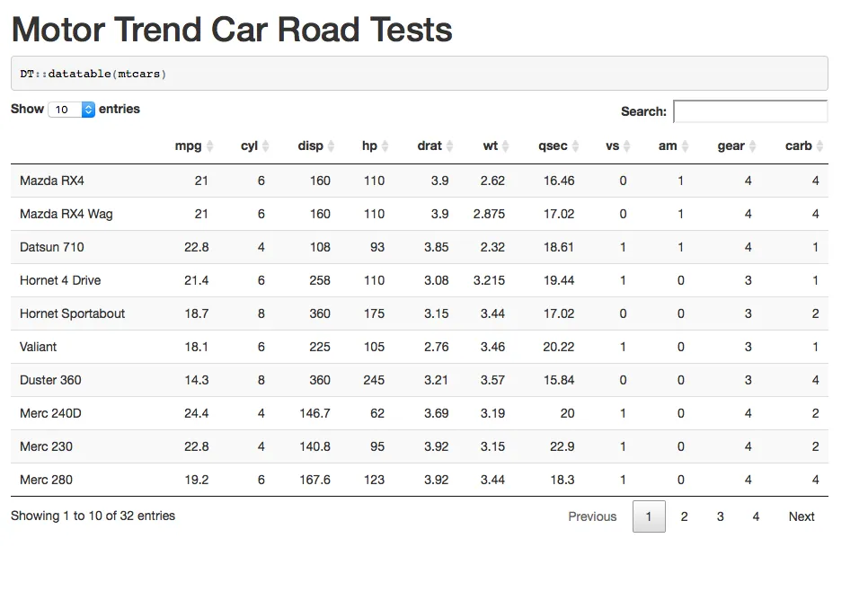The width and height of the screenshot is (868, 600).
Task: Click the hp column sort arrows
Action: (x=385, y=146)
